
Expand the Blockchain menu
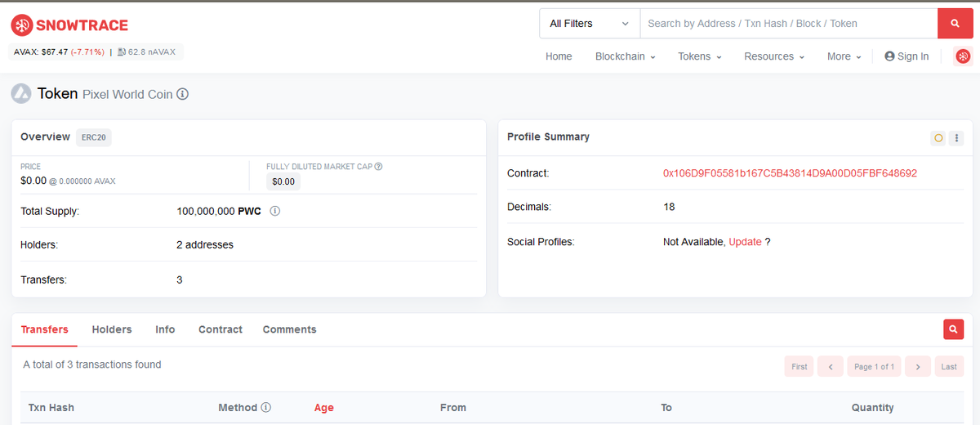pos(626,56)
